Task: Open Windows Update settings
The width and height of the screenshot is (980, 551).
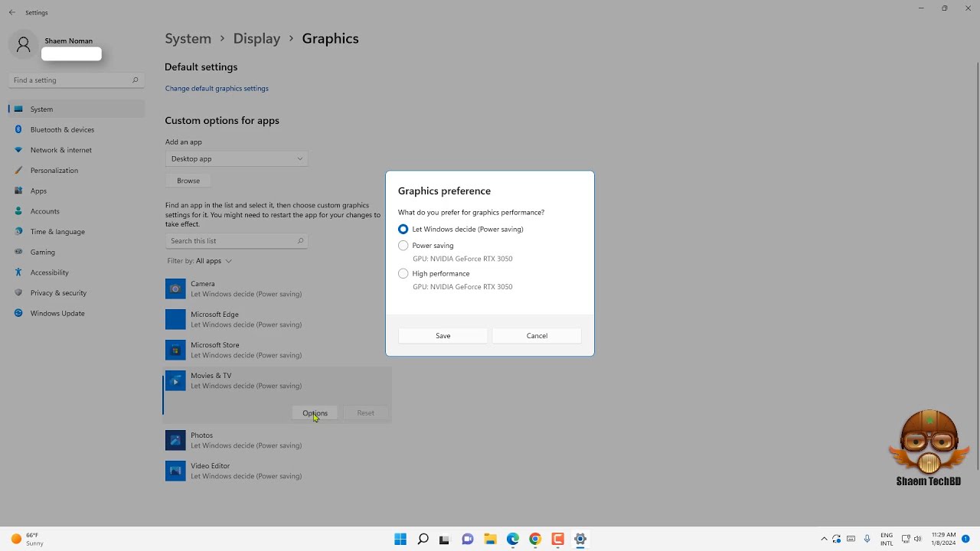Action: [77, 313]
